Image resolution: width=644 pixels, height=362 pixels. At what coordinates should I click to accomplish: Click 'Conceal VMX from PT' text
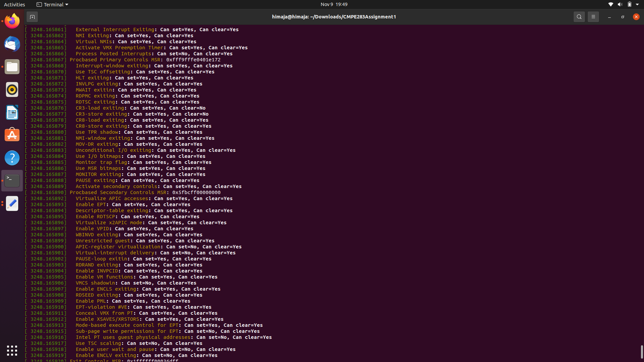(104, 313)
